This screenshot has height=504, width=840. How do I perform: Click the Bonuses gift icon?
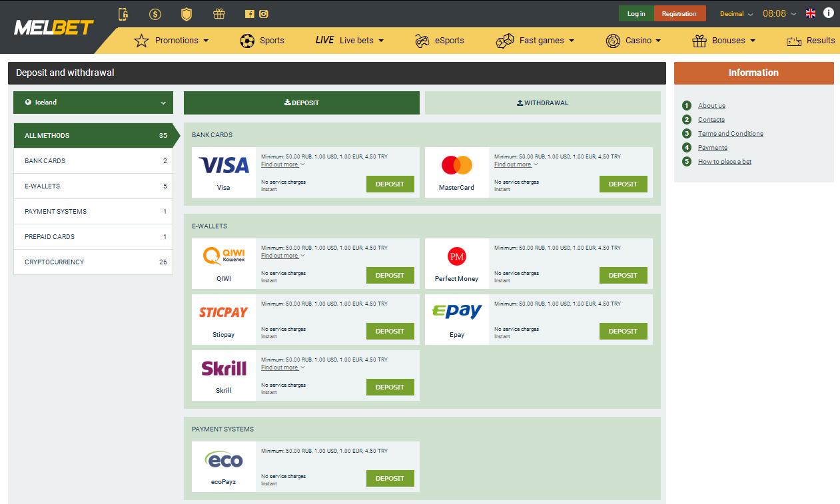tap(699, 41)
